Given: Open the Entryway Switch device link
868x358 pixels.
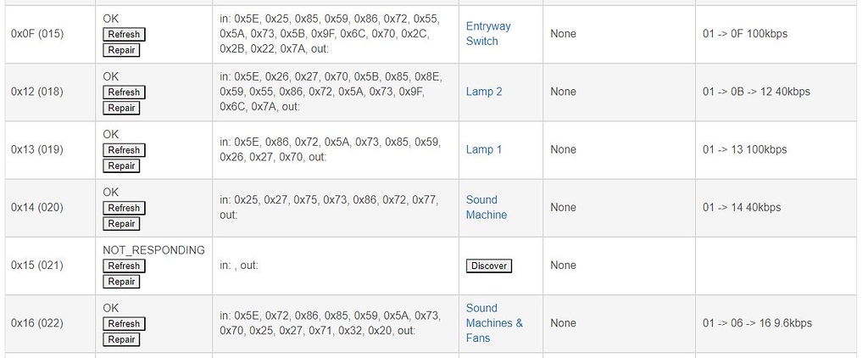Looking at the screenshot, I should tap(488, 34).
